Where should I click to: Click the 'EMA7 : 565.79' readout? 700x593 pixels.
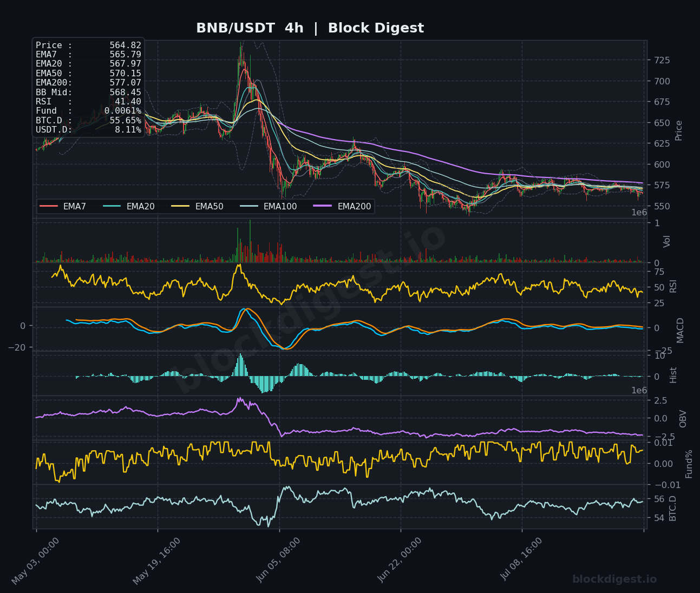(88, 55)
